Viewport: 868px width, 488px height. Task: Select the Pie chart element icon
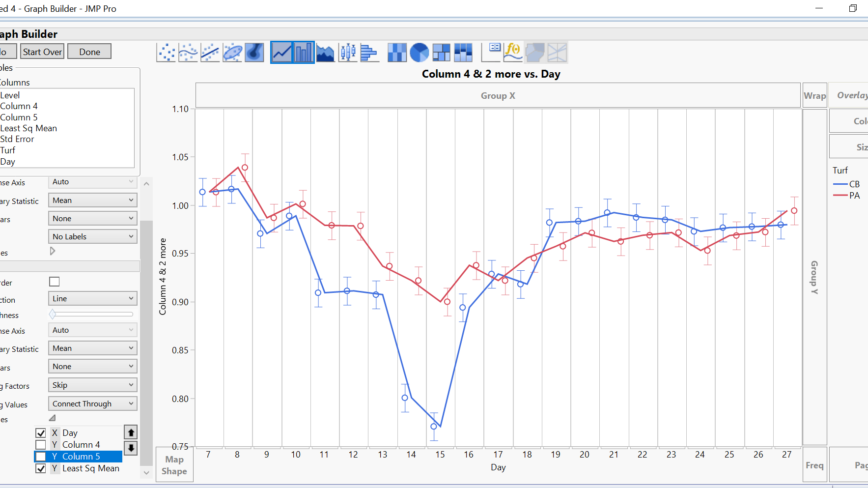point(419,52)
